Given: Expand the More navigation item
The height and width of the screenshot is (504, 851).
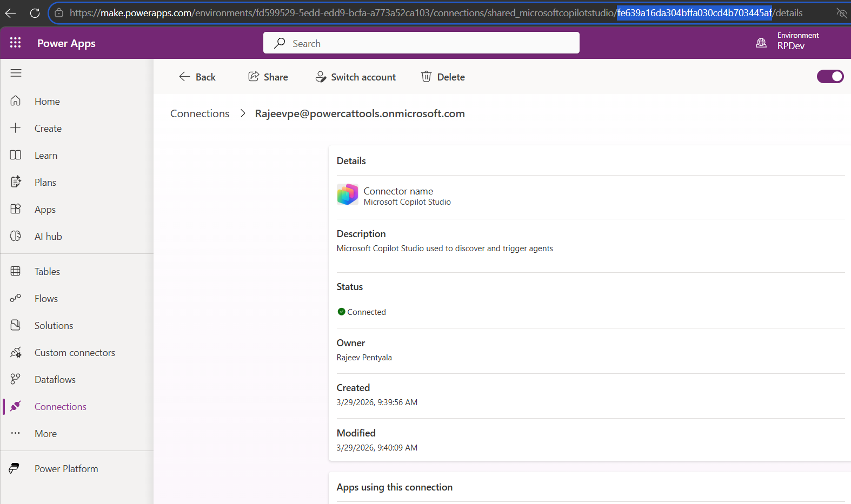Looking at the screenshot, I should click(45, 434).
